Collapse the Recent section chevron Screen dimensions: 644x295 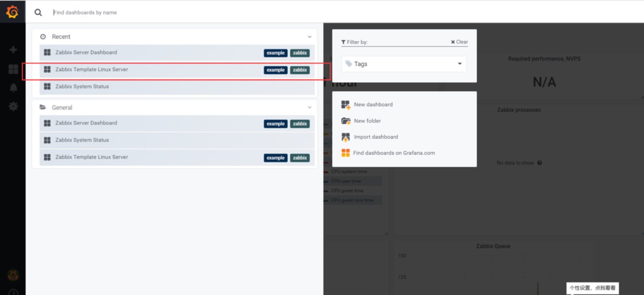(x=309, y=37)
